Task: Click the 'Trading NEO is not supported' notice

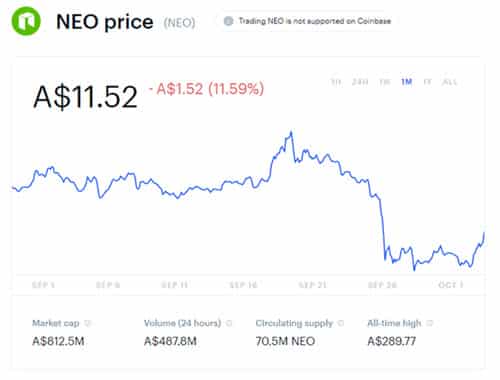Action: [315, 21]
